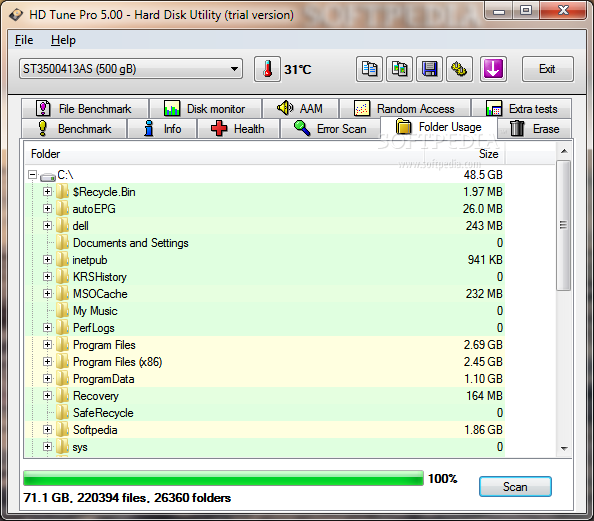
Task: Select the KRSHistory folder label
Action: 100,277
